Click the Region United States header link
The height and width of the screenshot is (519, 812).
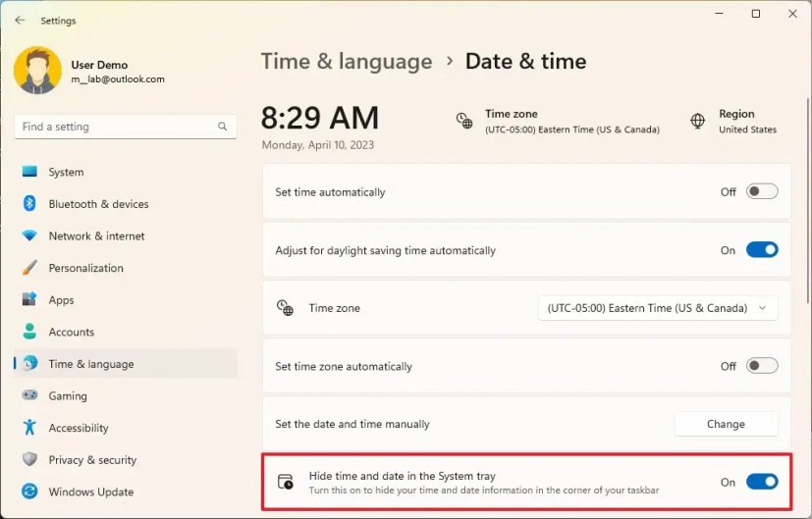[733, 121]
